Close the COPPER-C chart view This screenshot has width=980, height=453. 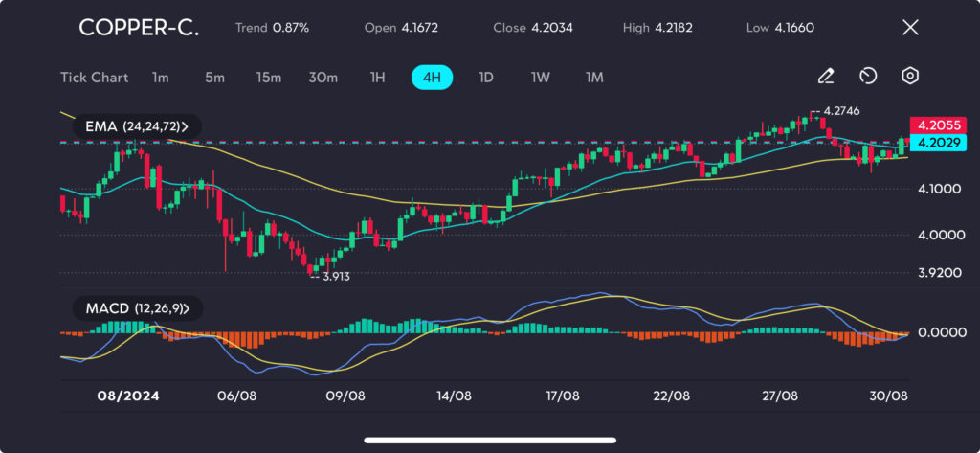pyautogui.click(x=910, y=28)
